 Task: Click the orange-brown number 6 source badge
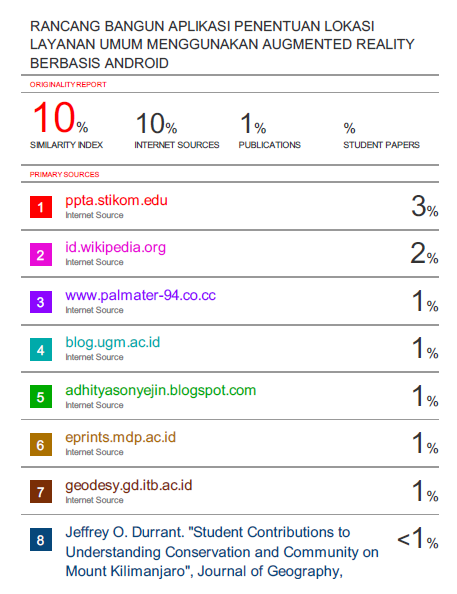[x=41, y=445]
